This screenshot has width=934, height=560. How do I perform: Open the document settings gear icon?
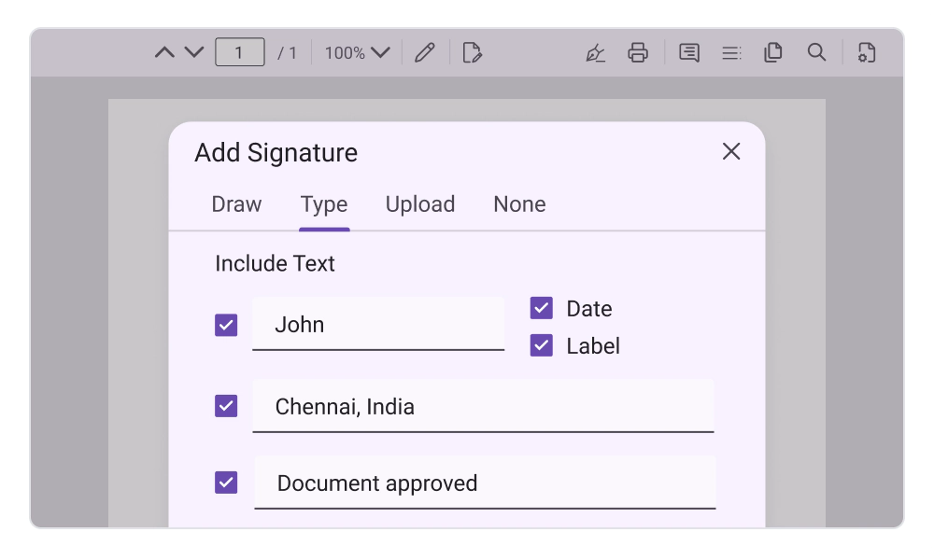(x=867, y=52)
